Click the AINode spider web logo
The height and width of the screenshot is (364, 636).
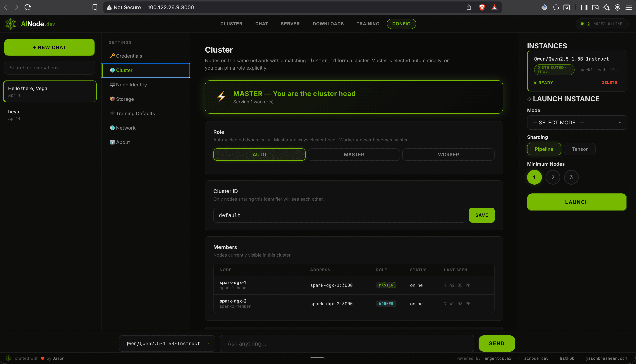point(11,24)
